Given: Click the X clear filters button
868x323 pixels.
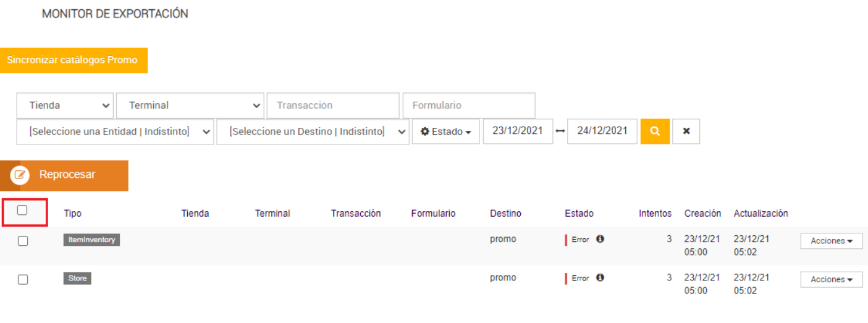Looking at the screenshot, I should pos(686,132).
